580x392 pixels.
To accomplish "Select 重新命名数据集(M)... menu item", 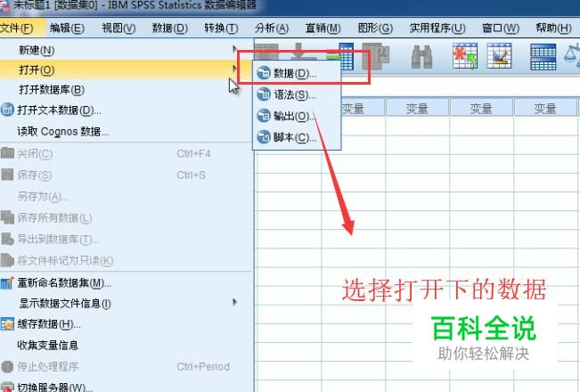I will pyautogui.click(x=126, y=283).
